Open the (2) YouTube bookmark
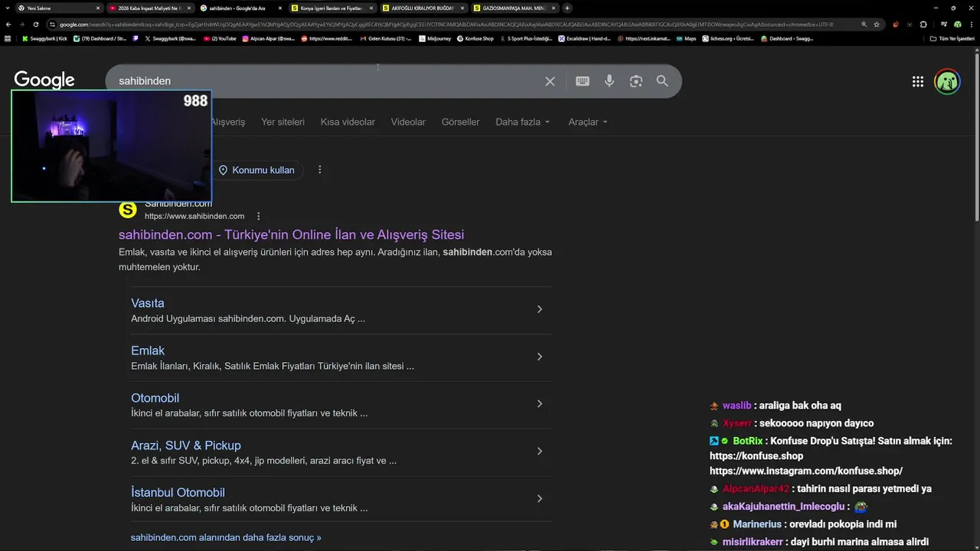980x551 pixels. pyautogui.click(x=220, y=38)
